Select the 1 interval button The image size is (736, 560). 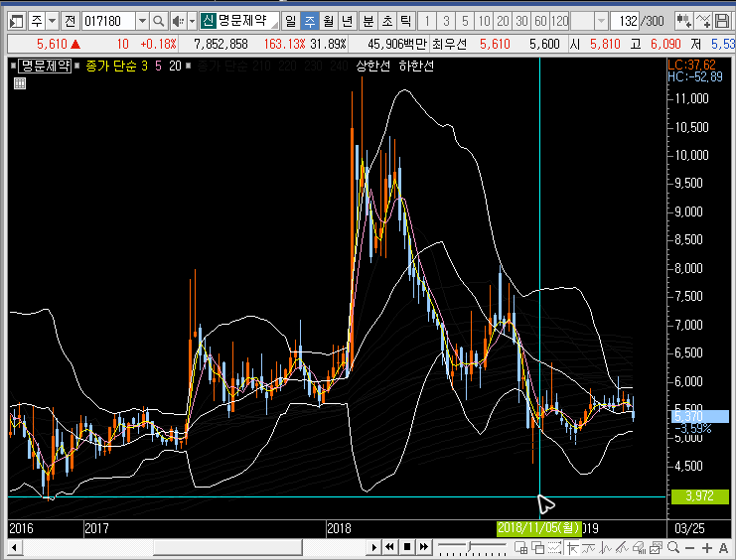click(427, 21)
